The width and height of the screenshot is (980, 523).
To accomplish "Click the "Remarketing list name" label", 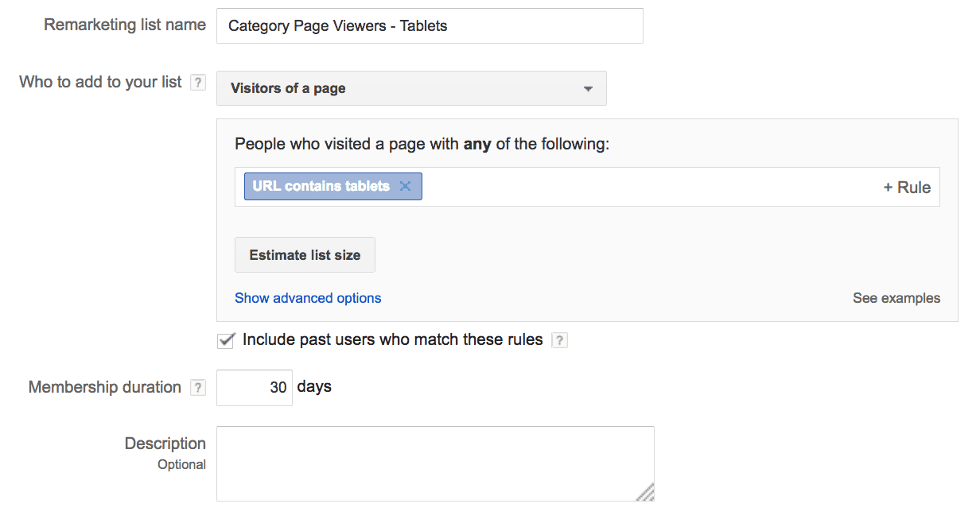I will [x=125, y=25].
